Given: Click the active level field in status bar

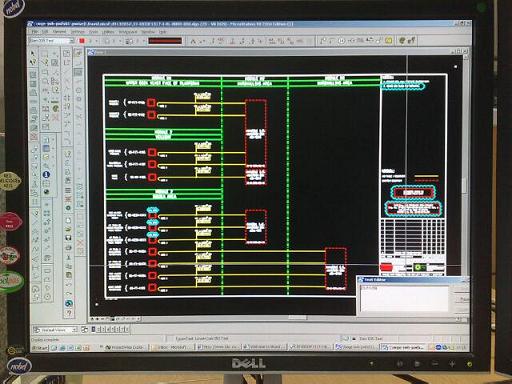Looking at the screenshot, I should [370, 339].
